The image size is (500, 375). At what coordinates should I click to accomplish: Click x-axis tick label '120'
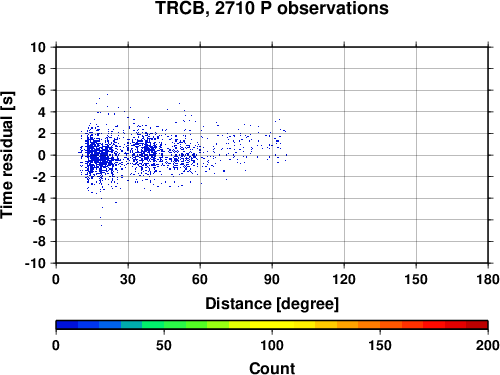click(x=344, y=279)
